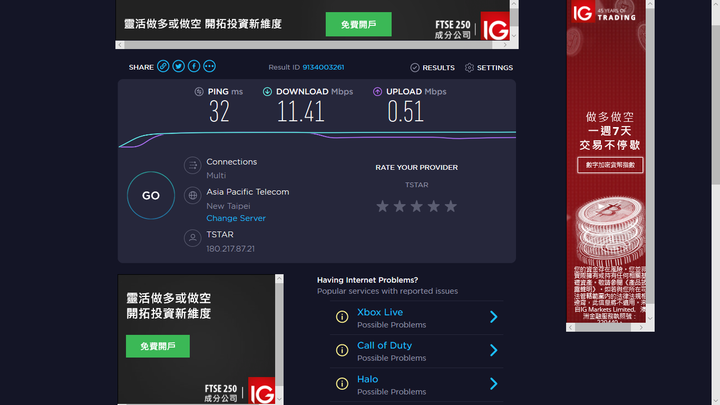Rate provider two stars

399,206
